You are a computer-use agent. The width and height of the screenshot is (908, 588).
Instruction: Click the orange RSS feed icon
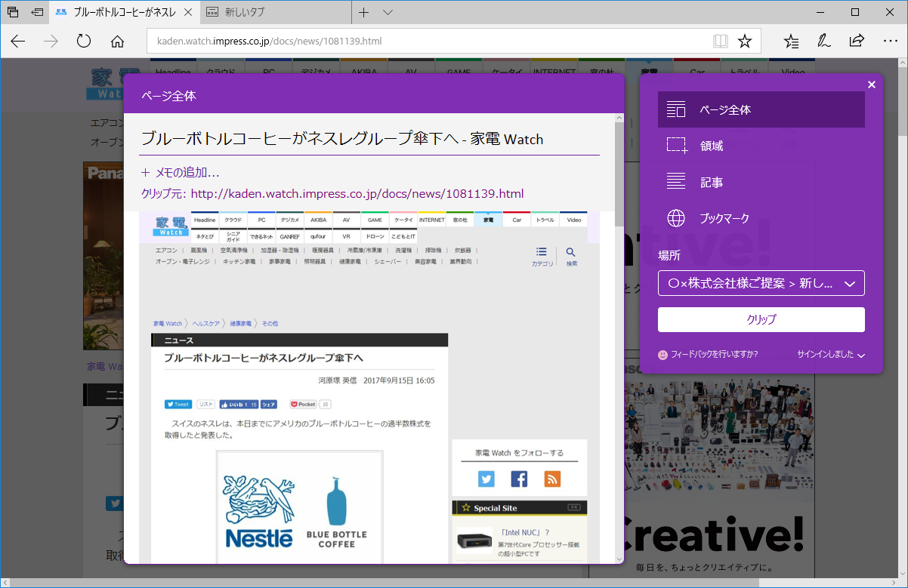[x=551, y=479]
